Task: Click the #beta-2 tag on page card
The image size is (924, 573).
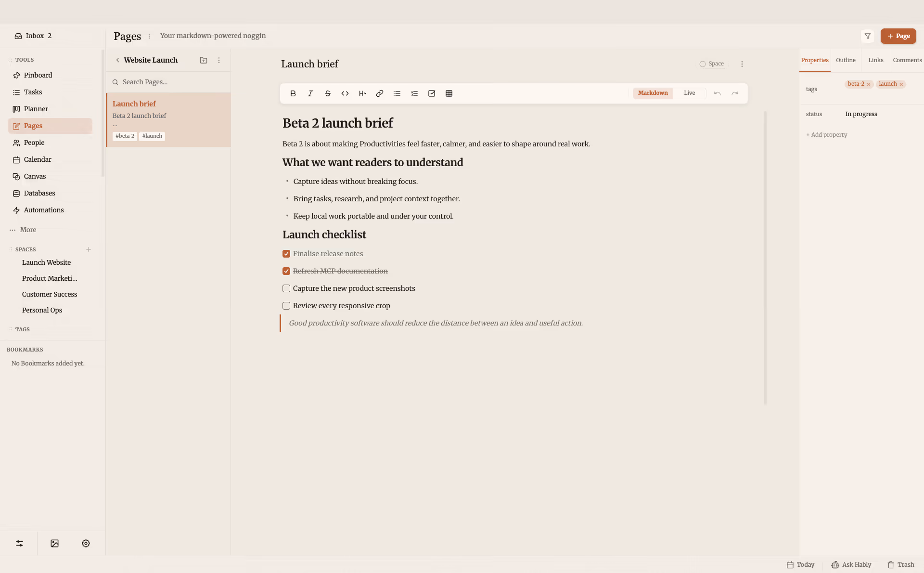Action: (125, 136)
